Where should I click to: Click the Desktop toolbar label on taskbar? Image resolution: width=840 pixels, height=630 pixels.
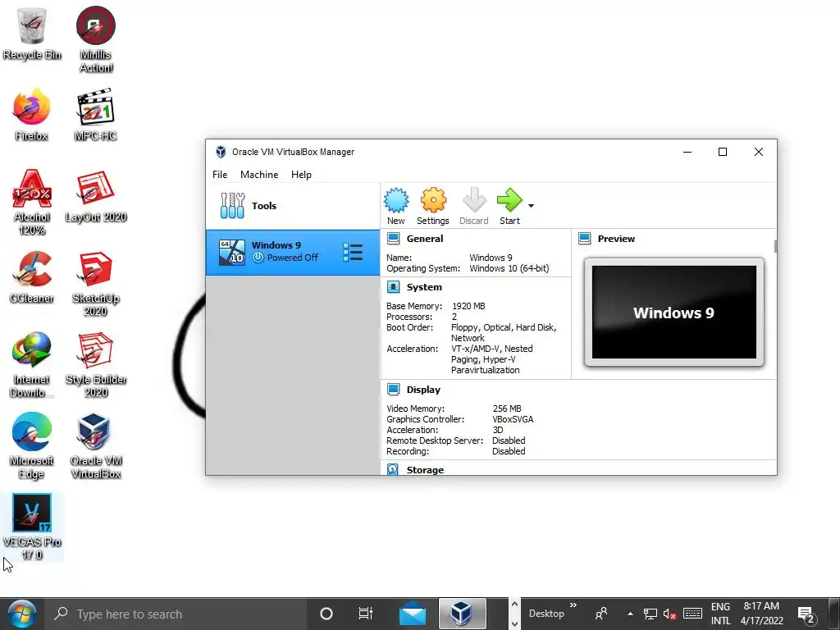pyautogui.click(x=546, y=614)
